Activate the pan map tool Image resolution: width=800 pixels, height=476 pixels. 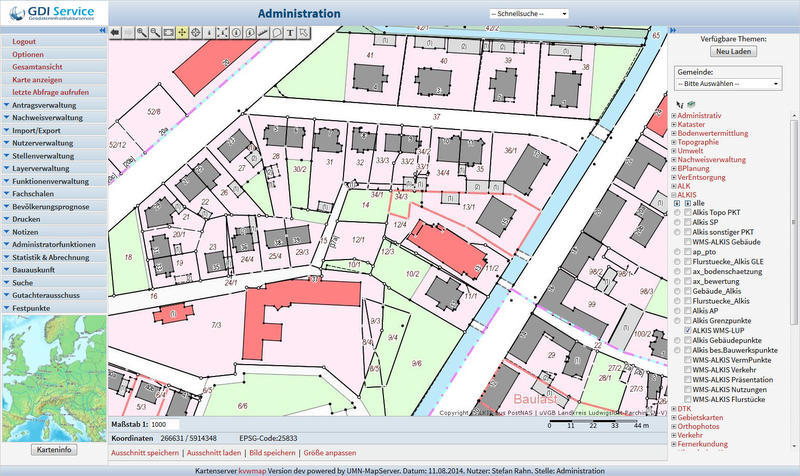point(182,32)
